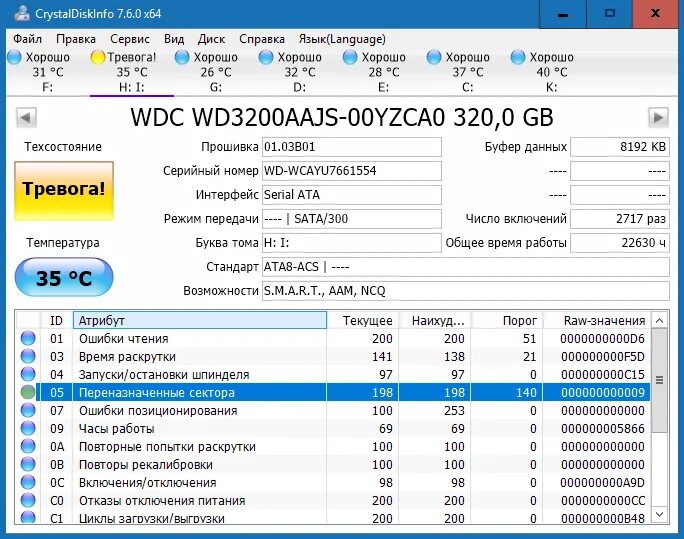Select the Запуски/остановки шпинделя attribute text

[164, 375]
